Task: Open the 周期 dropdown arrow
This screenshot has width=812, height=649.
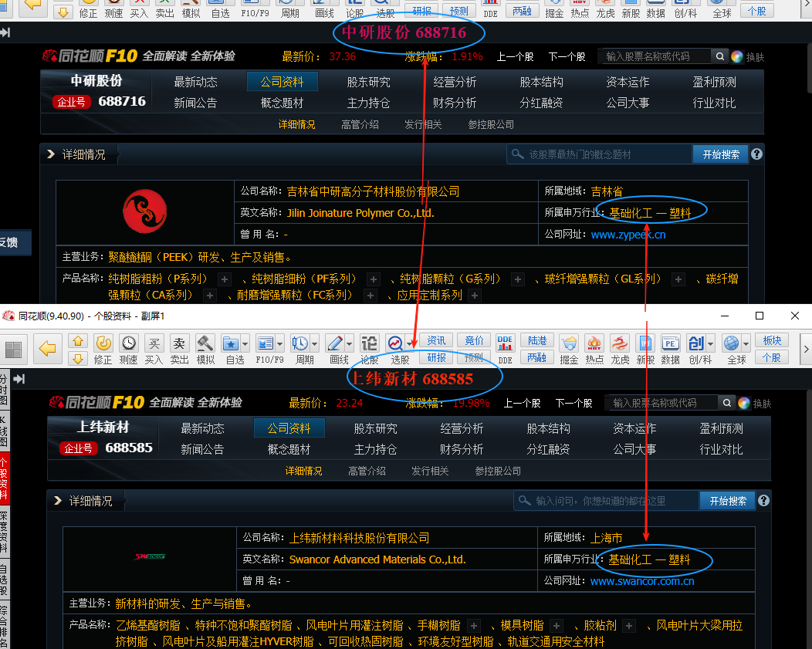Action: click(x=314, y=343)
